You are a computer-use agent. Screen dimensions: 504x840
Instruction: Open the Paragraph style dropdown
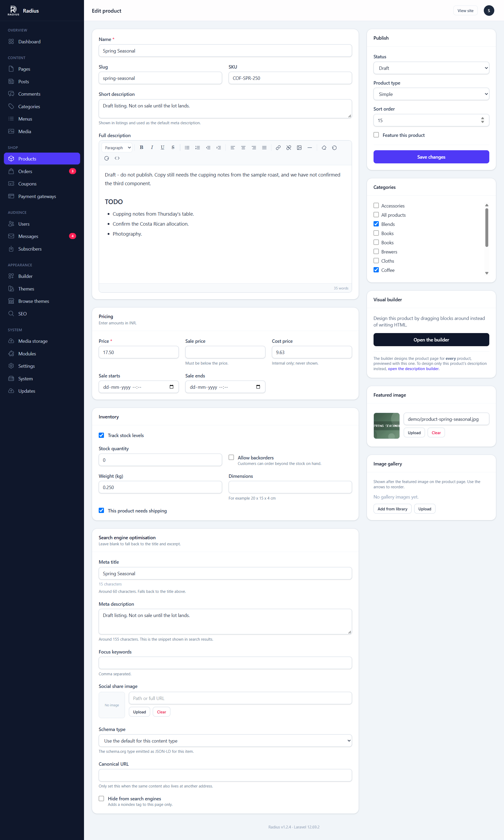click(x=117, y=147)
